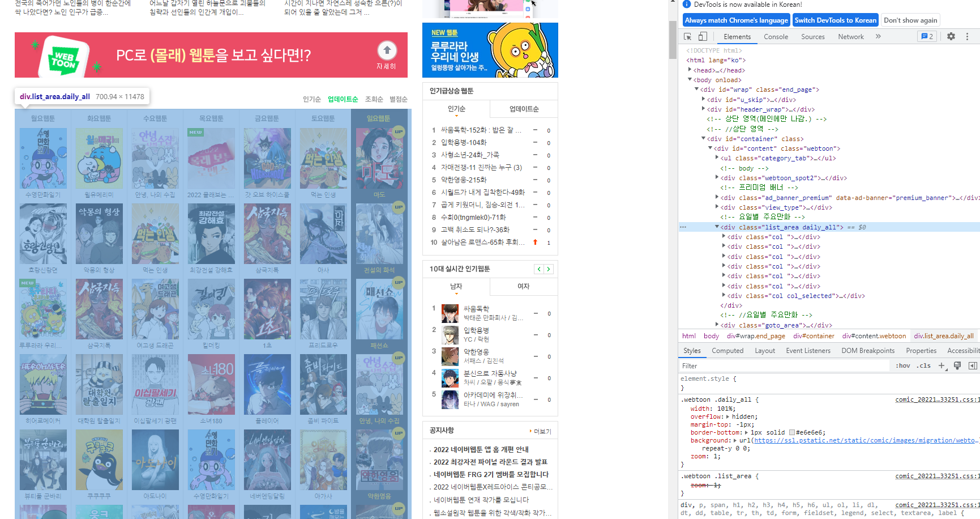
Task: Open css source link for .webtoon .daily_all
Action: (x=937, y=399)
